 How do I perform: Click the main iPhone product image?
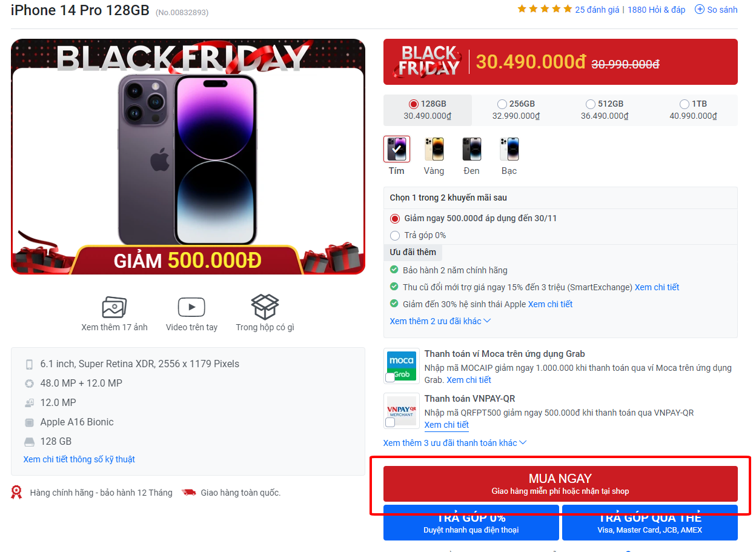coord(188,157)
